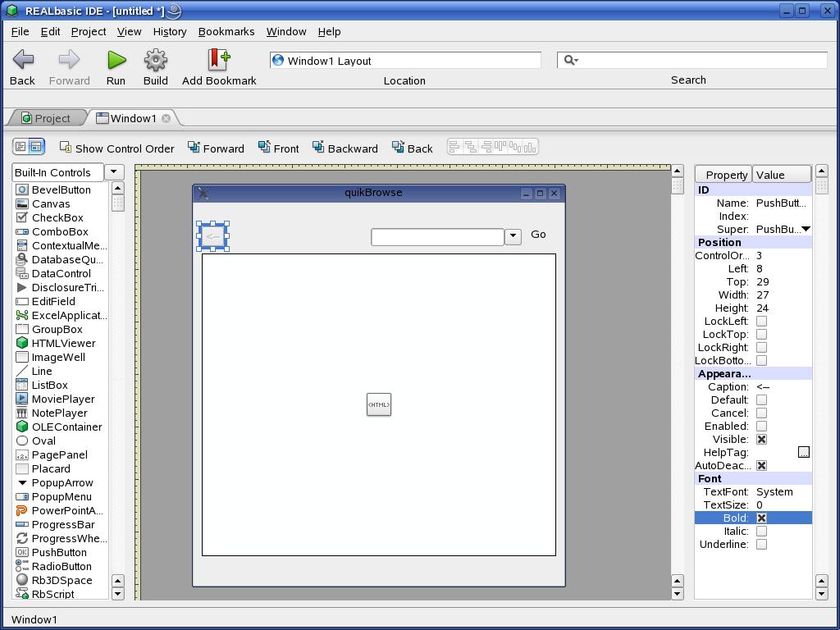Screen dimensions: 840x630
Task: Toggle LockRight checkbox
Action: [761, 347]
